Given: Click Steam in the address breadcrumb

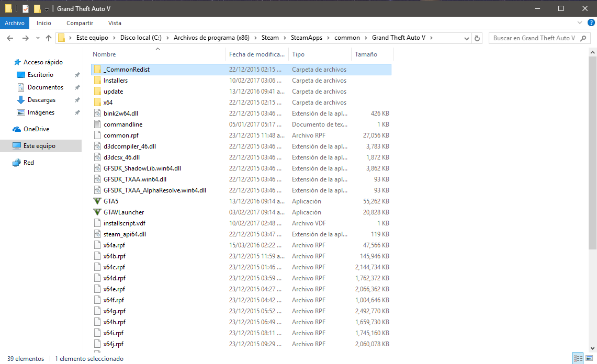Looking at the screenshot, I should tap(270, 38).
